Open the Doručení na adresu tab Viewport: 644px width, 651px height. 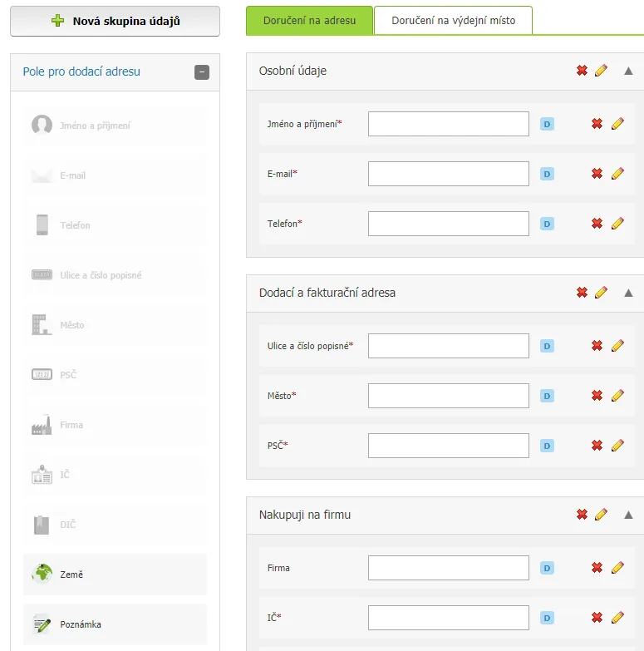[x=310, y=20]
